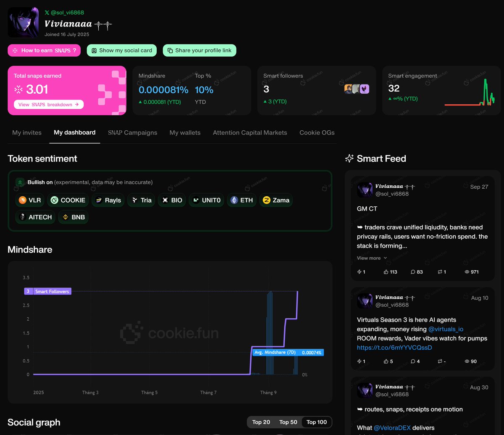Click the Aug 30 post date
Viewport: 504px width, 435px height.
[479, 387]
